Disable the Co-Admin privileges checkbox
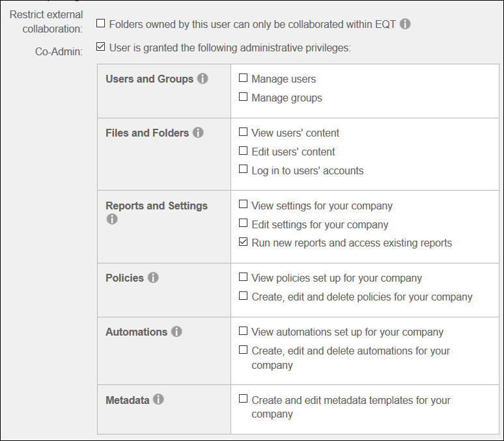Viewport: 504px width, 441px height. point(100,47)
